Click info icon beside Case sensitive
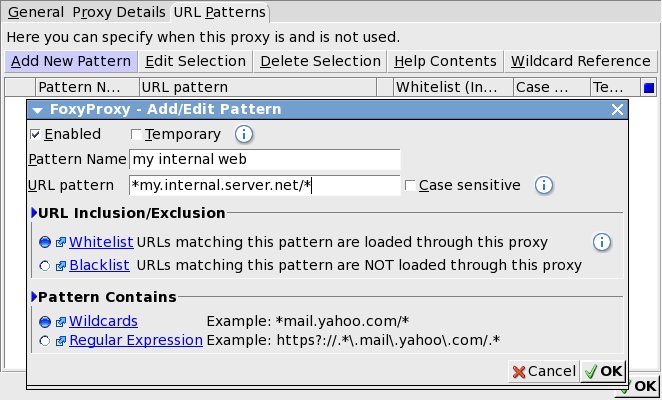The width and height of the screenshot is (662, 400). (544, 185)
